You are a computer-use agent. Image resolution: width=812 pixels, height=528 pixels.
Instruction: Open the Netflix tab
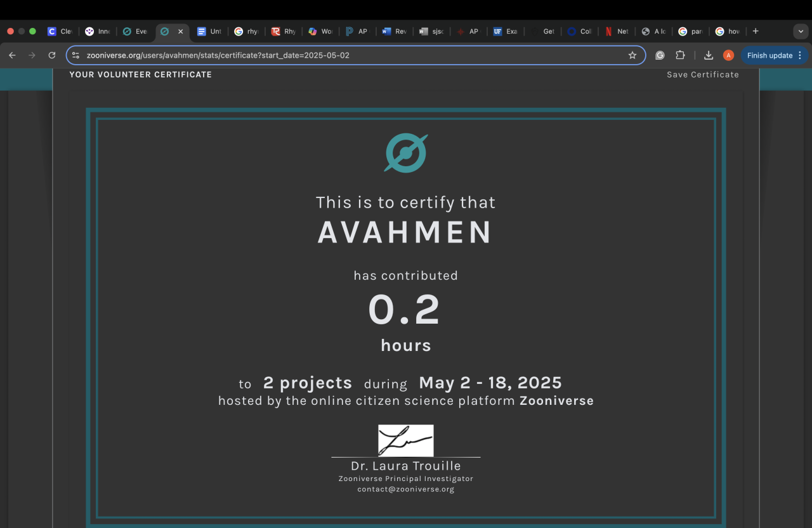[617, 31]
